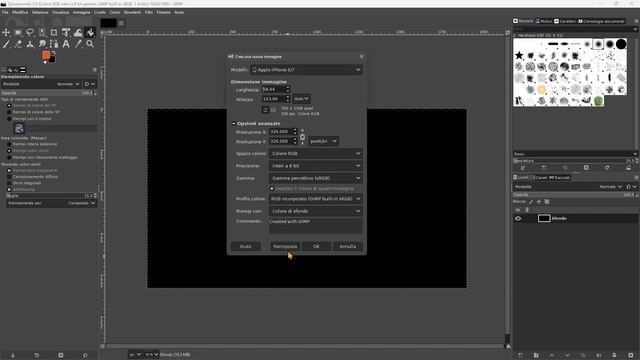Select the Move tool in toolbox
Viewport: 640px width, 360px height.
(6, 32)
